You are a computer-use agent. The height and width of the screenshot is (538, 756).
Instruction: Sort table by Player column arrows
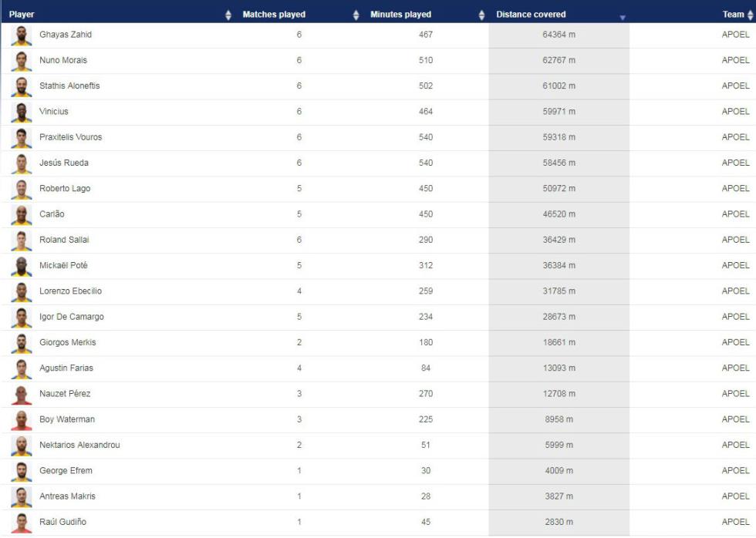[x=228, y=15]
